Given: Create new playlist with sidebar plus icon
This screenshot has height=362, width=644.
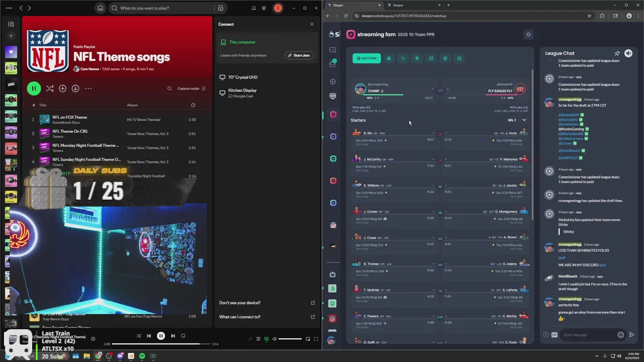Looking at the screenshot, I should [x=11, y=36].
